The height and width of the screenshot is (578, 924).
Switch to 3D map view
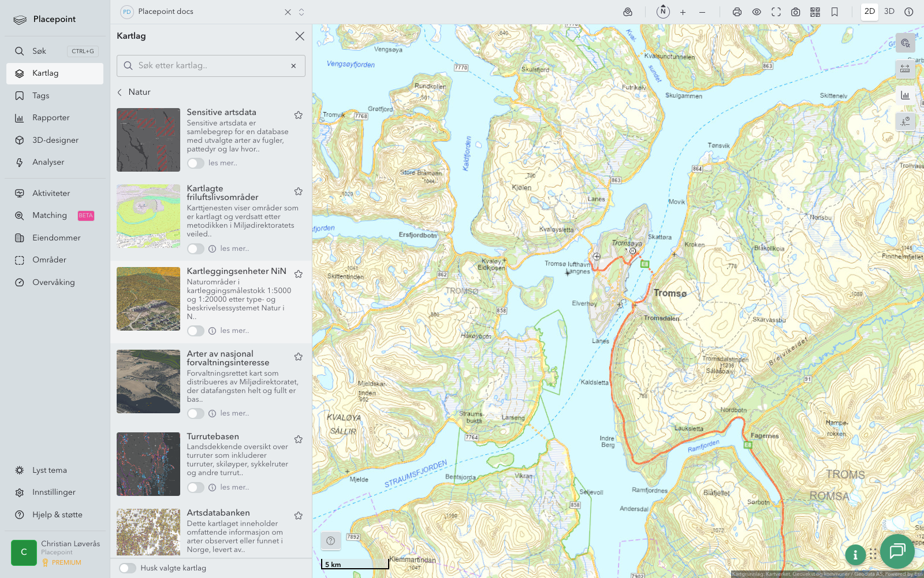point(889,12)
